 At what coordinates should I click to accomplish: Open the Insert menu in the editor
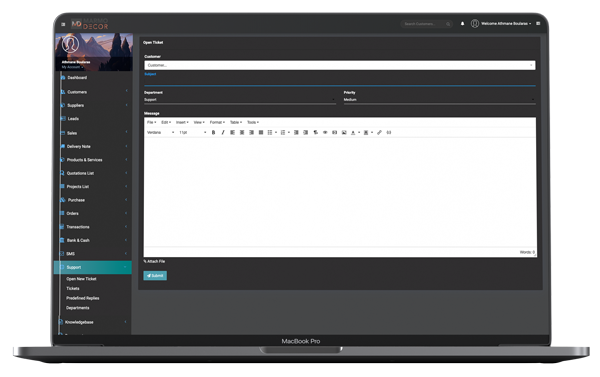pos(182,122)
